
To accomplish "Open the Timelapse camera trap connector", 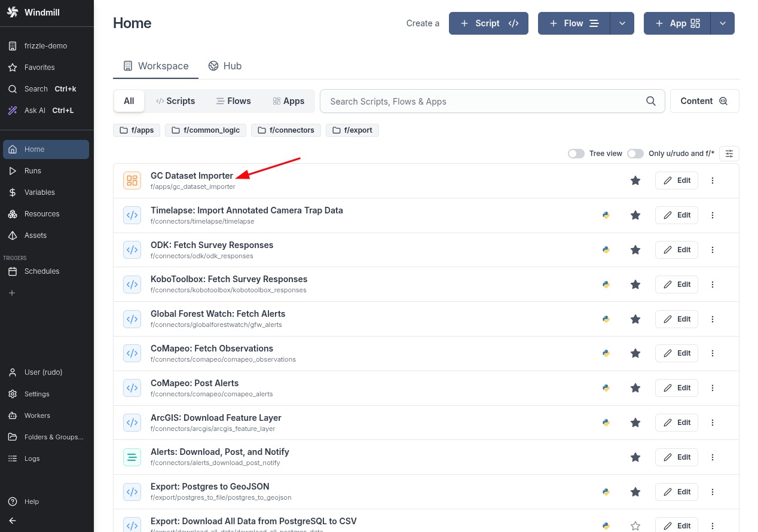I will point(247,210).
